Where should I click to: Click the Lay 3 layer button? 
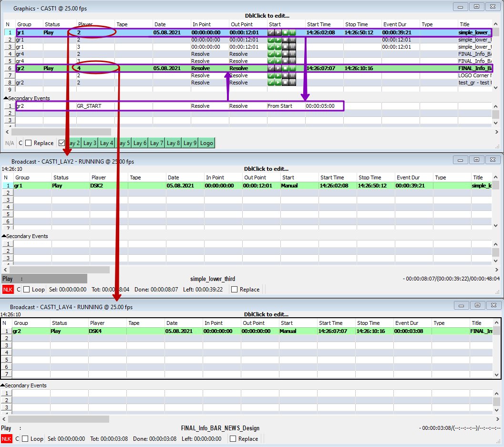pos(90,143)
